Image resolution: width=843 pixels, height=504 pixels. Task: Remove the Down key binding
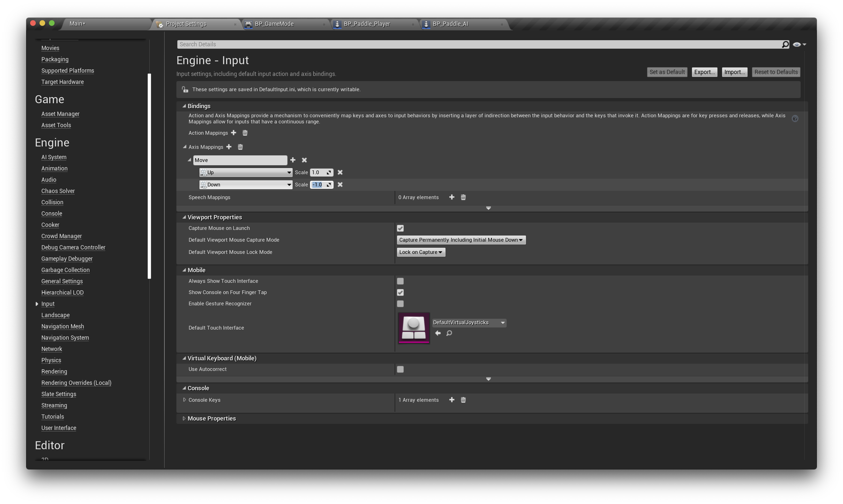(340, 185)
